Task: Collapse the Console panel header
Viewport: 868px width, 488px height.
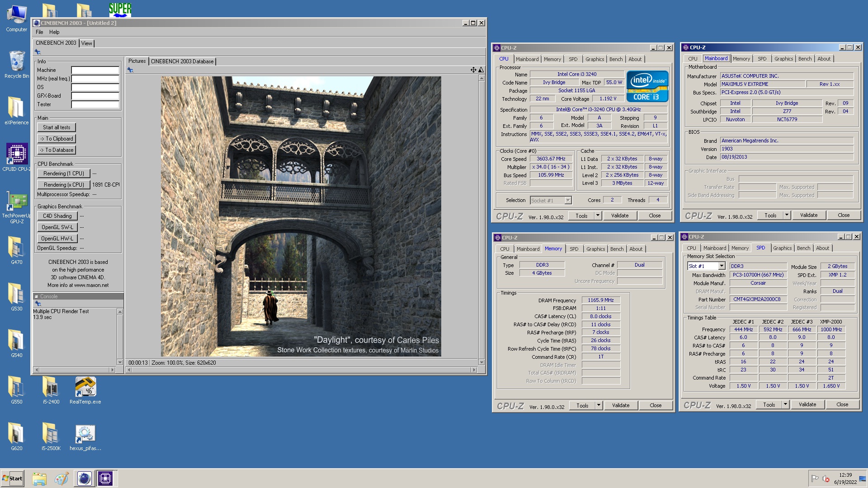Action: 36,296
